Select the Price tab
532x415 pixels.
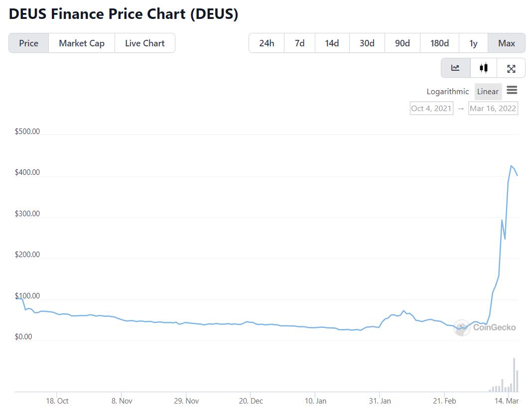(x=28, y=43)
